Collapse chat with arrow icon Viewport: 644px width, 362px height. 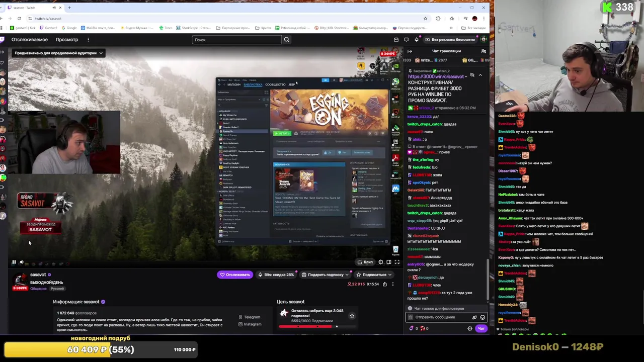click(x=410, y=51)
